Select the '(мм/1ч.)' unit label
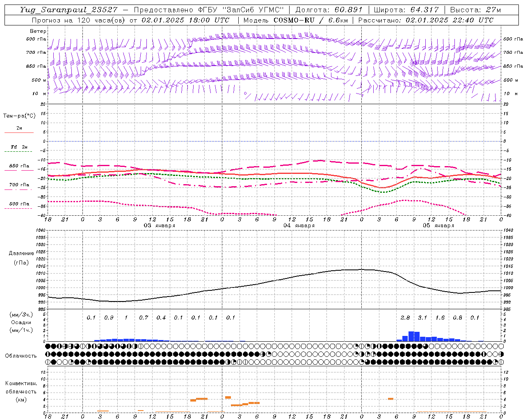This screenshot has width=525, height=420. point(21,330)
